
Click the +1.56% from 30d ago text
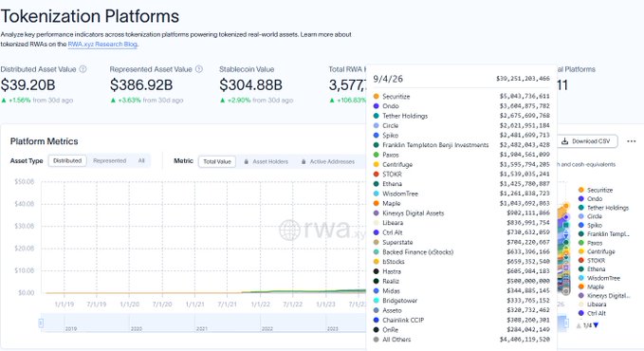[40, 100]
